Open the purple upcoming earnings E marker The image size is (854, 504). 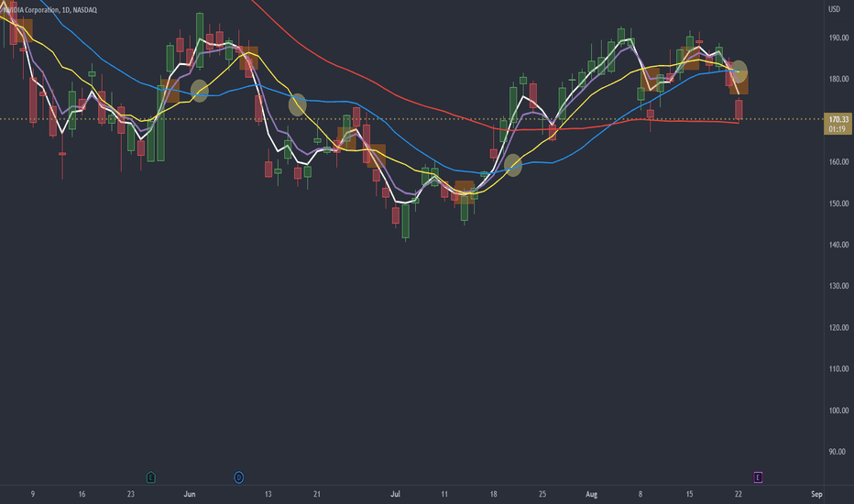pos(758,477)
